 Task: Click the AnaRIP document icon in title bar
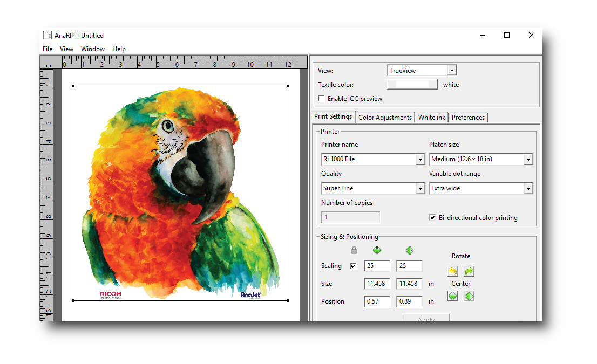pyautogui.click(x=48, y=35)
